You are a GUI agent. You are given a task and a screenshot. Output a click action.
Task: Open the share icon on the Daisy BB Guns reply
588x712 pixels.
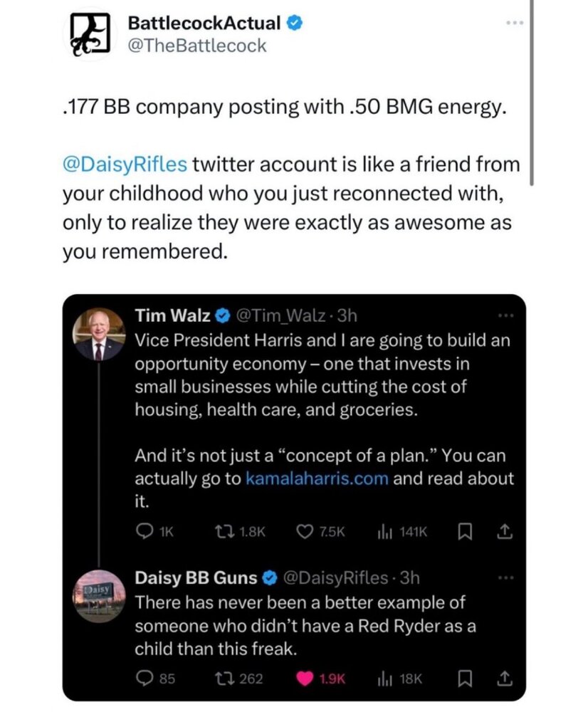click(x=506, y=679)
